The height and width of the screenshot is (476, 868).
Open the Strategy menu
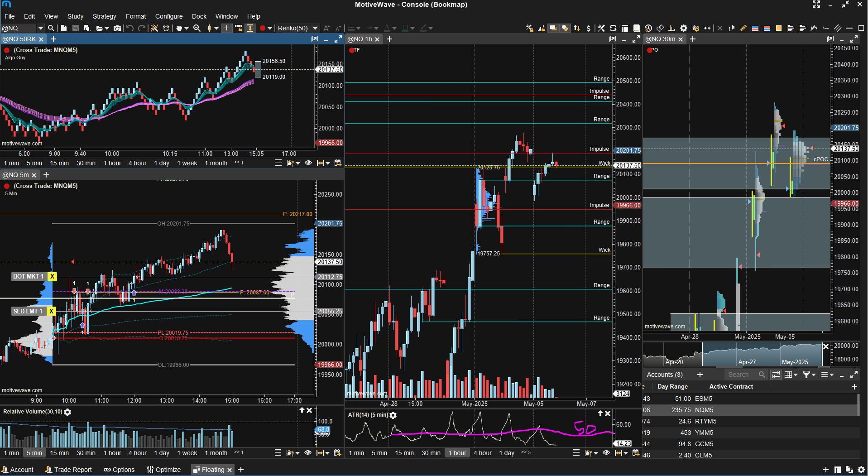coord(104,16)
